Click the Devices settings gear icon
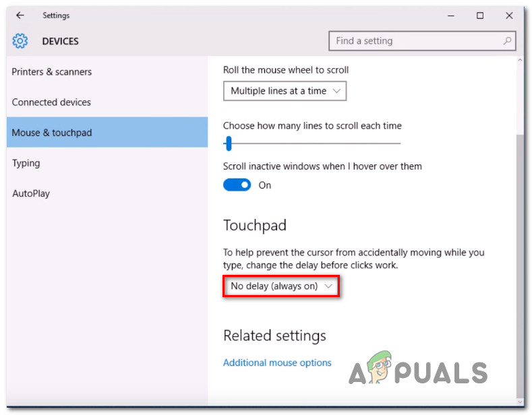The height and width of the screenshot is (415, 532). point(20,41)
